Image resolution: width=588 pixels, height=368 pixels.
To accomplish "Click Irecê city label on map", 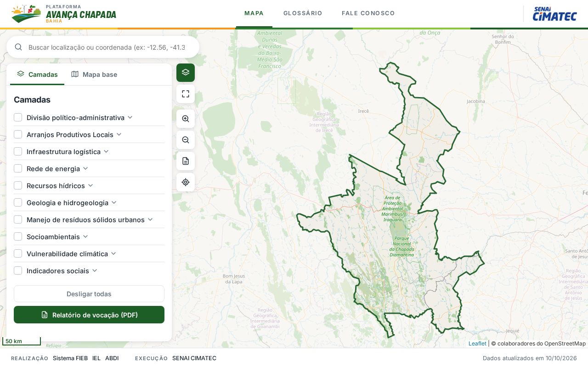I will [363, 111].
